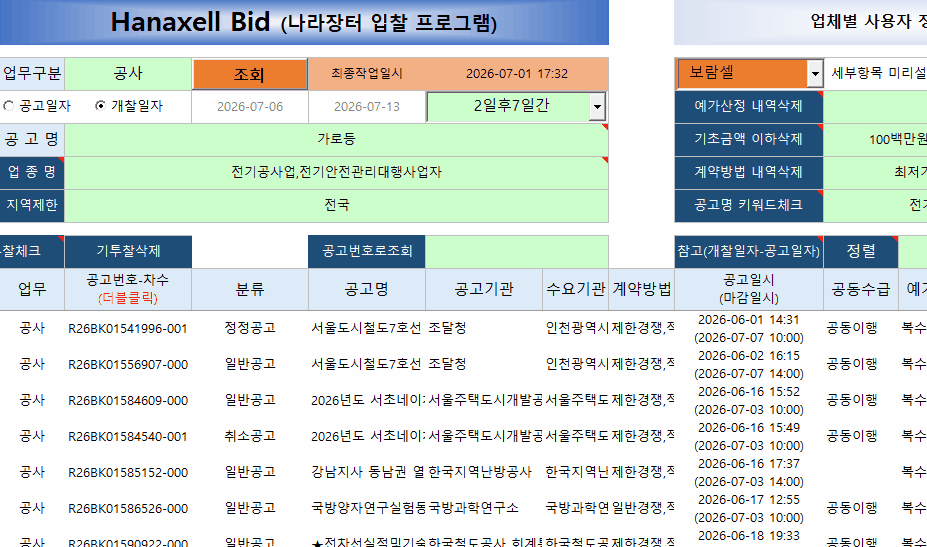Click bid number R26BK01584540-001
The height and width of the screenshot is (547, 927).
point(128,437)
